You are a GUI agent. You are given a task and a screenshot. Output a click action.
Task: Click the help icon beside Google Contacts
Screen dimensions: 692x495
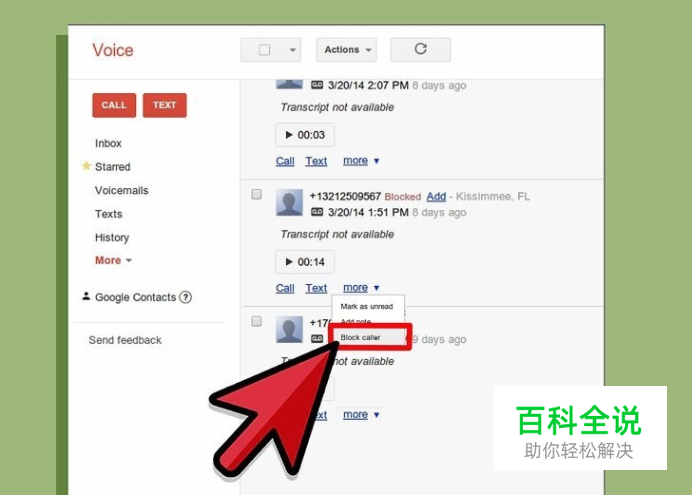tap(186, 297)
